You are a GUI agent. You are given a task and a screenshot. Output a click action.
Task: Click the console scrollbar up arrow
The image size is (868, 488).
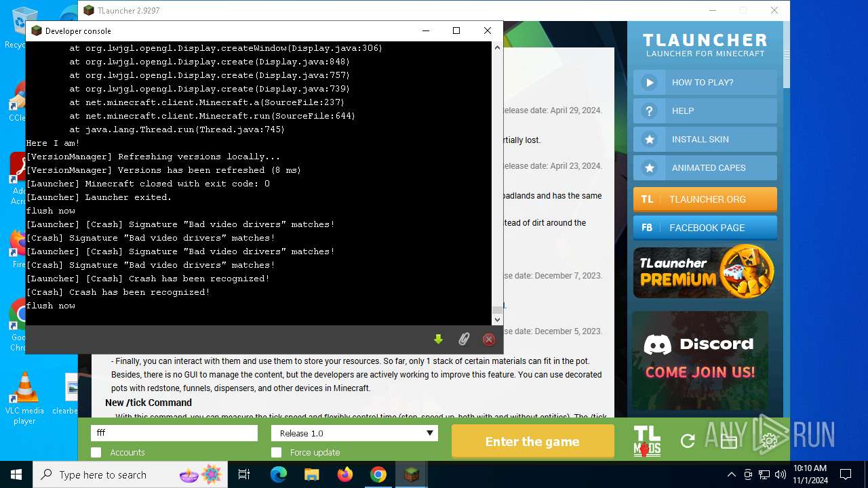coord(497,47)
